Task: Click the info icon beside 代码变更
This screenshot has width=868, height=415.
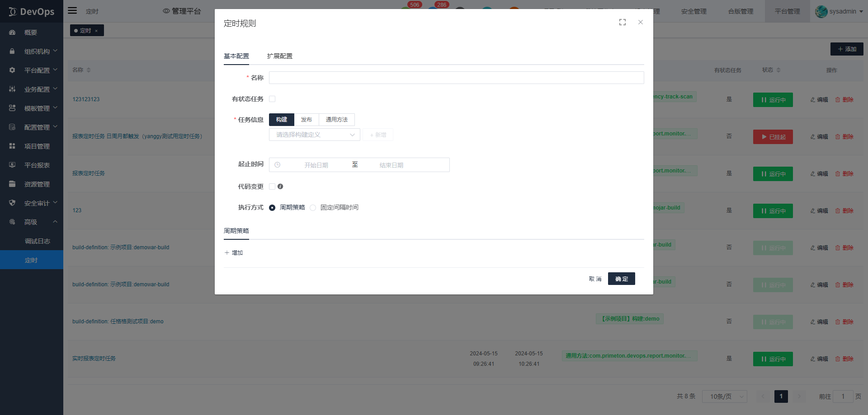Action: (280, 187)
